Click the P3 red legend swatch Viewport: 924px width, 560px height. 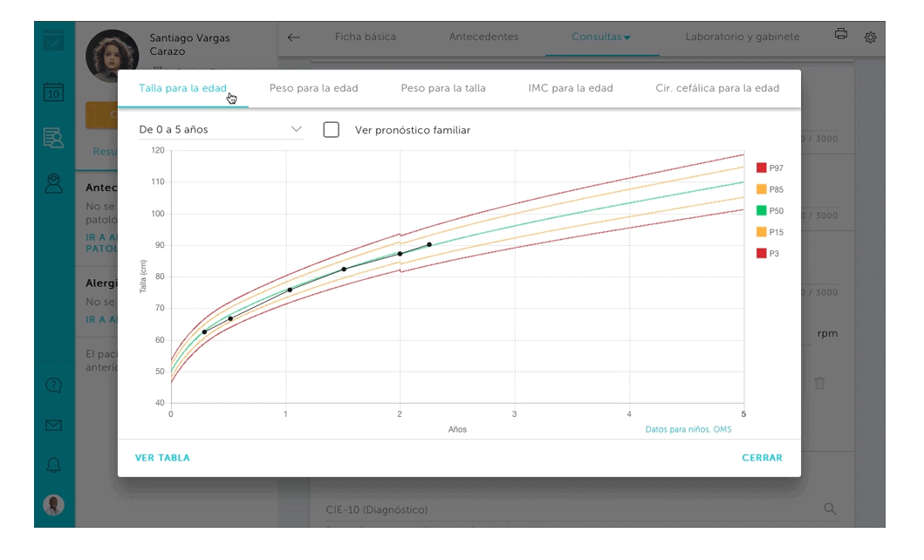pyautogui.click(x=762, y=253)
